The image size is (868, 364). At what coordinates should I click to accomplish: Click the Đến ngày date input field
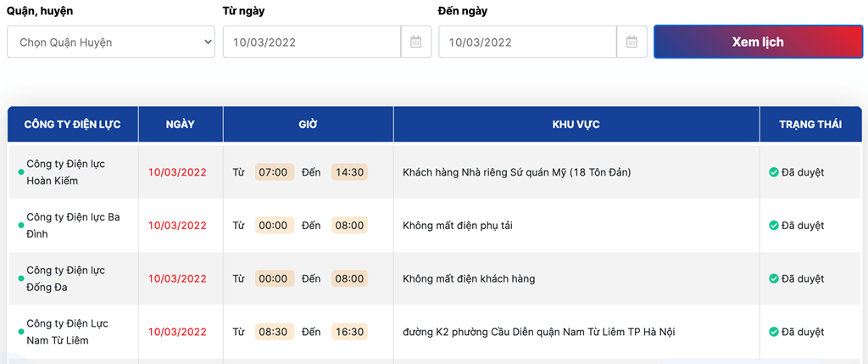point(527,42)
